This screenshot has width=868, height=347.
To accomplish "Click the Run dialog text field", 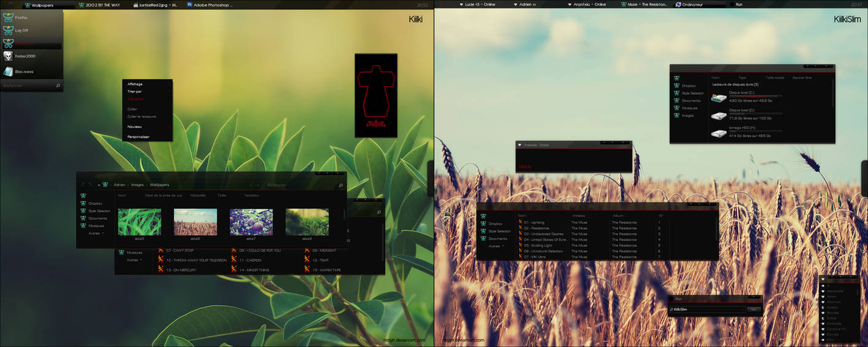I will pos(707,309).
